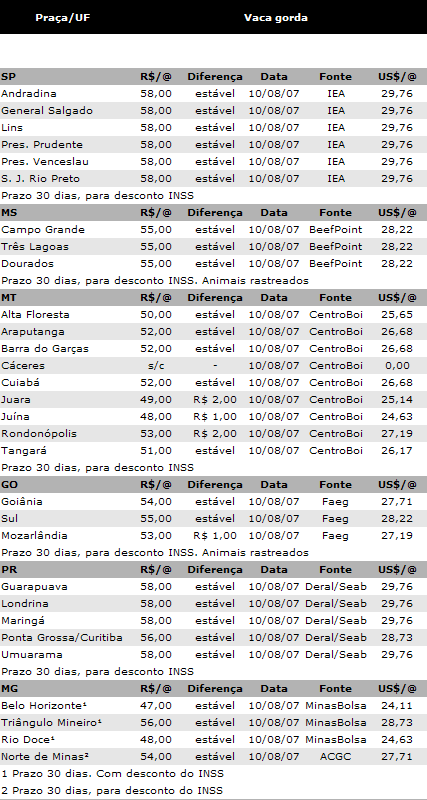Click ACGC source for Norte de Minas
The image size is (427, 800).
[335, 757]
